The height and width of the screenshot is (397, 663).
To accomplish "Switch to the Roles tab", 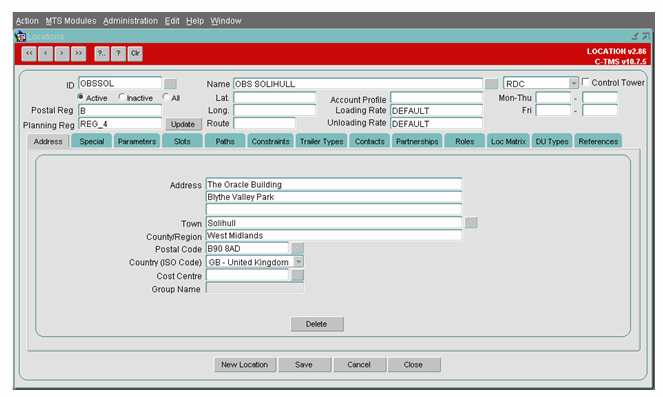I will coord(464,141).
